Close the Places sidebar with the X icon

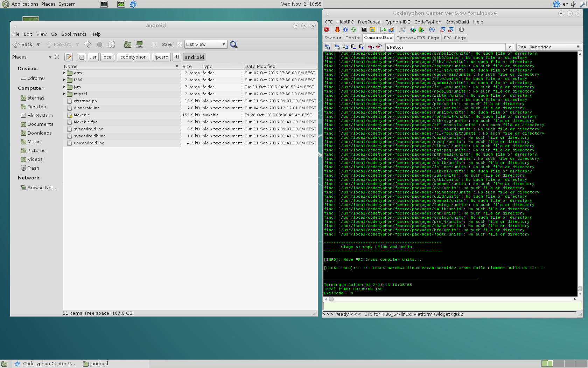(57, 57)
